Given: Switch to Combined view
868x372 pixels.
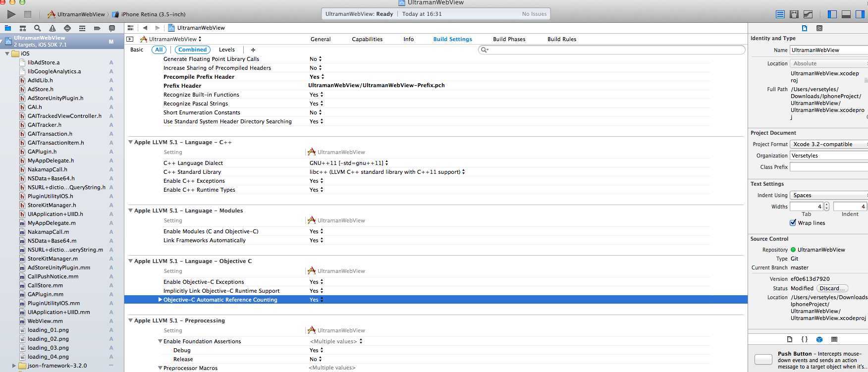Looking at the screenshot, I should pos(193,50).
